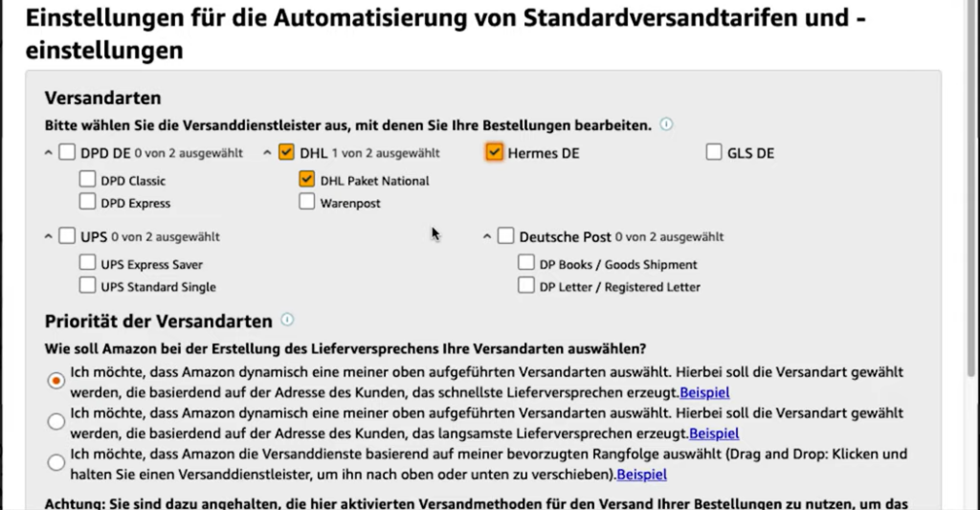Click the 'UPS Standard Single' label
This screenshot has height=510, width=980.
158,287
